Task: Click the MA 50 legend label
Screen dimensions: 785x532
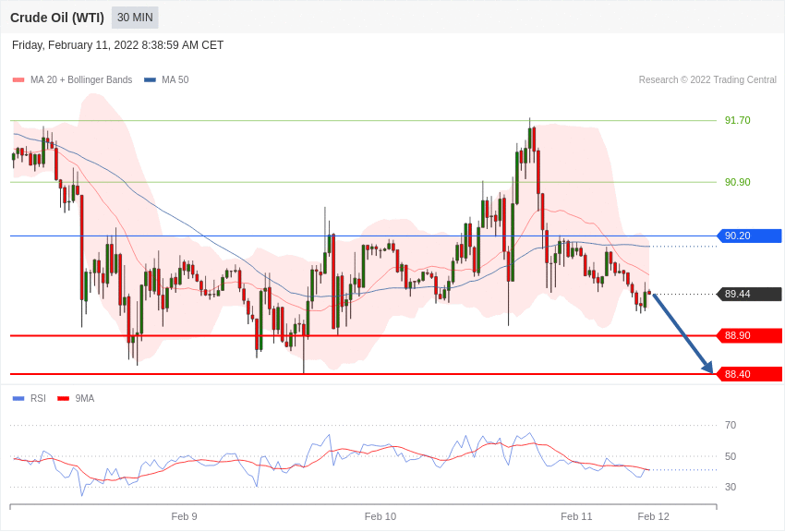Action: (x=175, y=79)
